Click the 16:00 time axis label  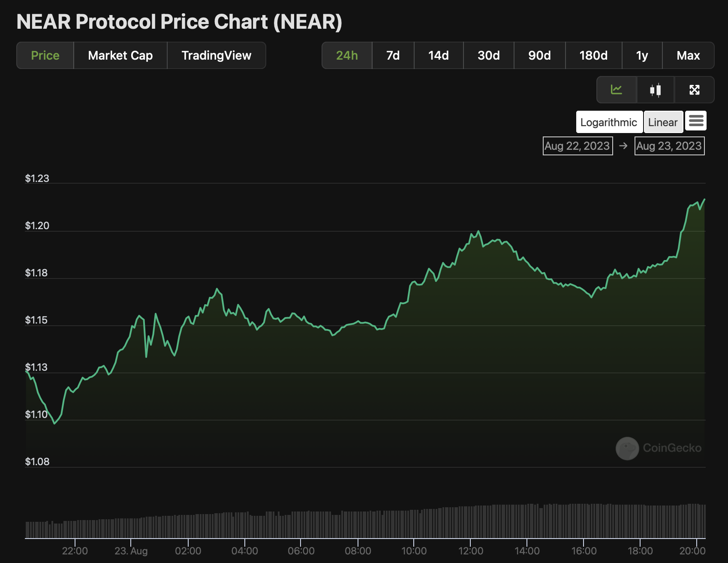[584, 551]
